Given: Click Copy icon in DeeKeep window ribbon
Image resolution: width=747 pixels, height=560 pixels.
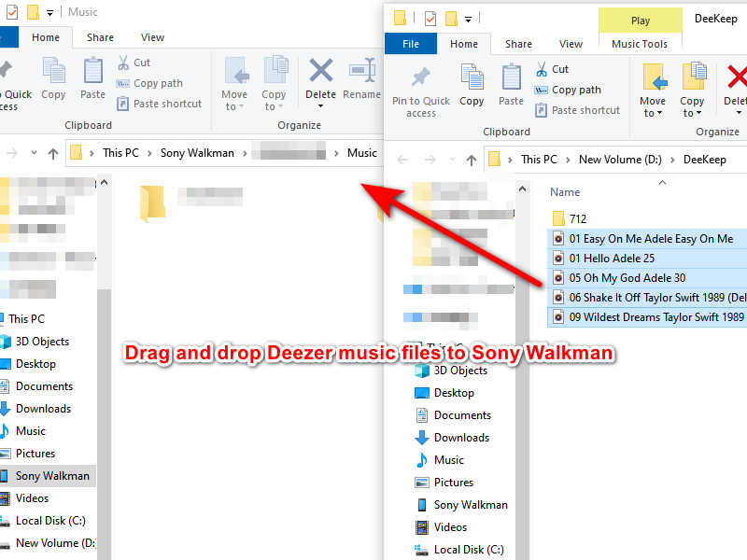Looking at the screenshot, I should [472, 77].
